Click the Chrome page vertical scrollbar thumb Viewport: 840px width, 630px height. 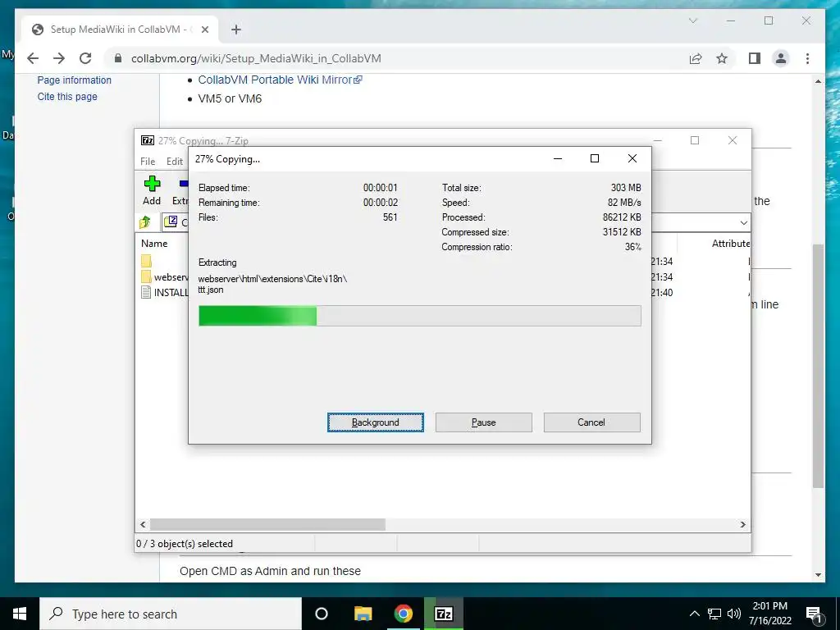click(x=818, y=365)
